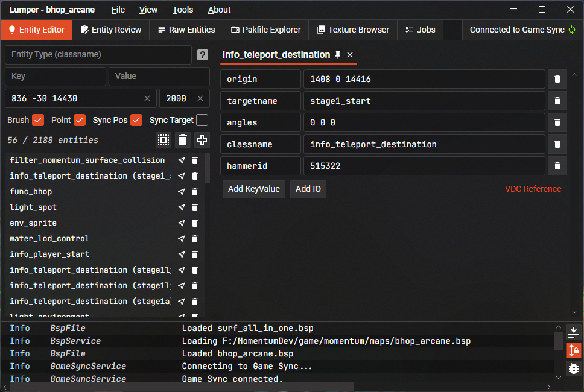This screenshot has height=392, width=584.
Task: Delete the water_lod_control entity
Action: click(x=195, y=239)
